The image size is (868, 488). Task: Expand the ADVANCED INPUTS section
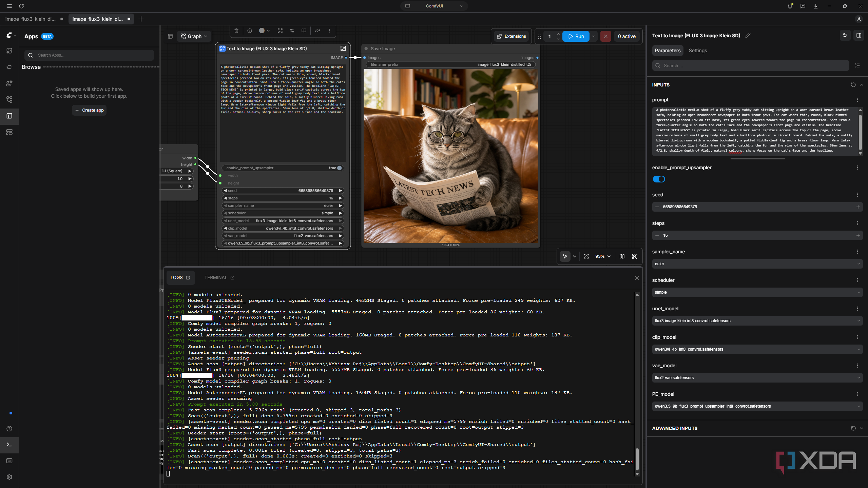[x=861, y=428]
